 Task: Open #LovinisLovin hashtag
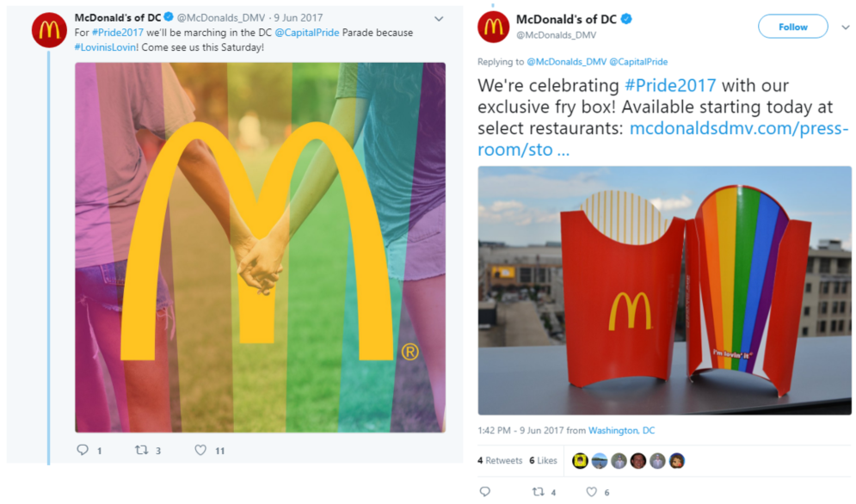pos(105,47)
